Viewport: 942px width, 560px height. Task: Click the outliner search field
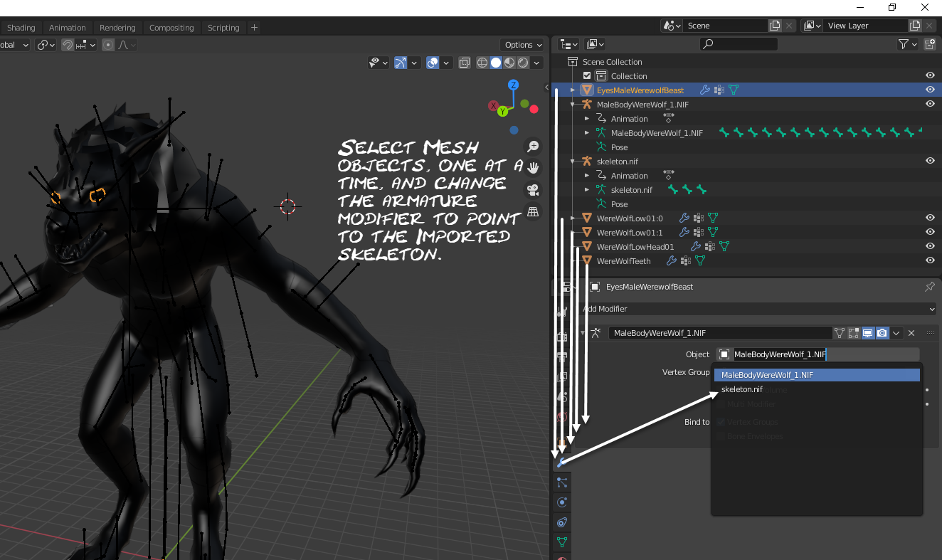point(740,44)
